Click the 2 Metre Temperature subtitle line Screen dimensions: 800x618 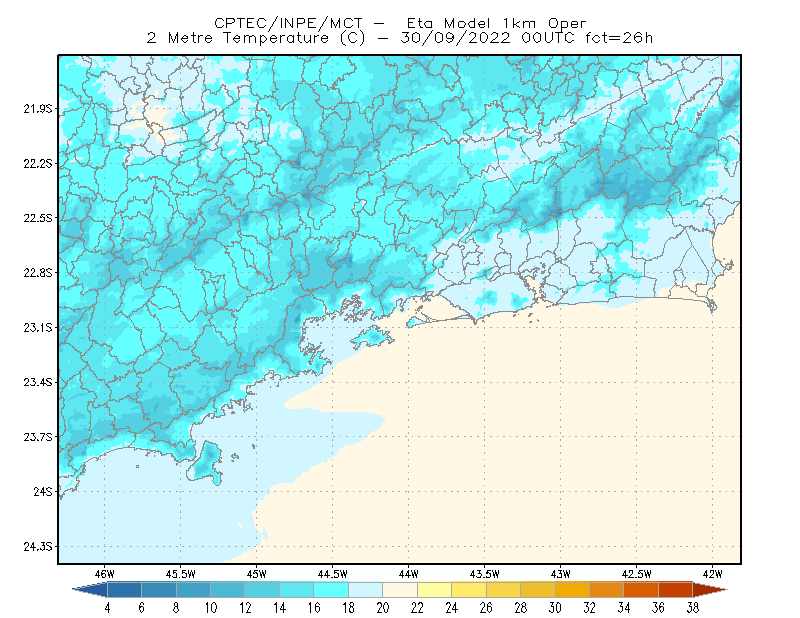pyautogui.click(x=399, y=38)
